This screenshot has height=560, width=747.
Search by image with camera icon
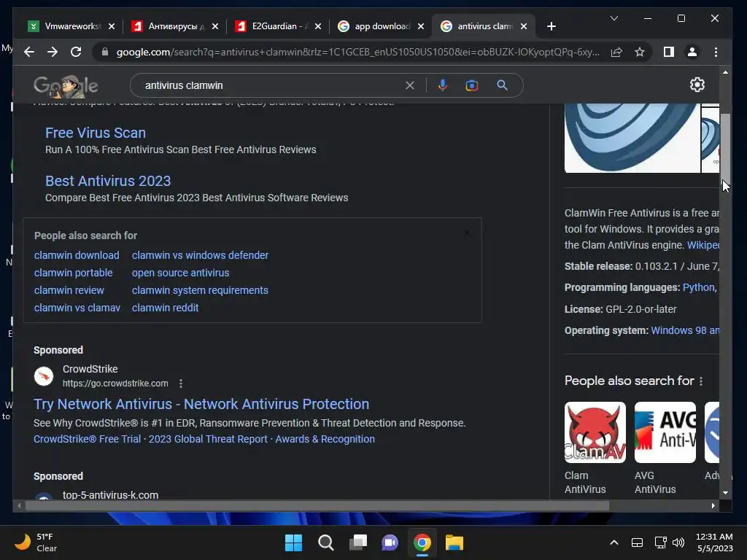click(x=472, y=85)
